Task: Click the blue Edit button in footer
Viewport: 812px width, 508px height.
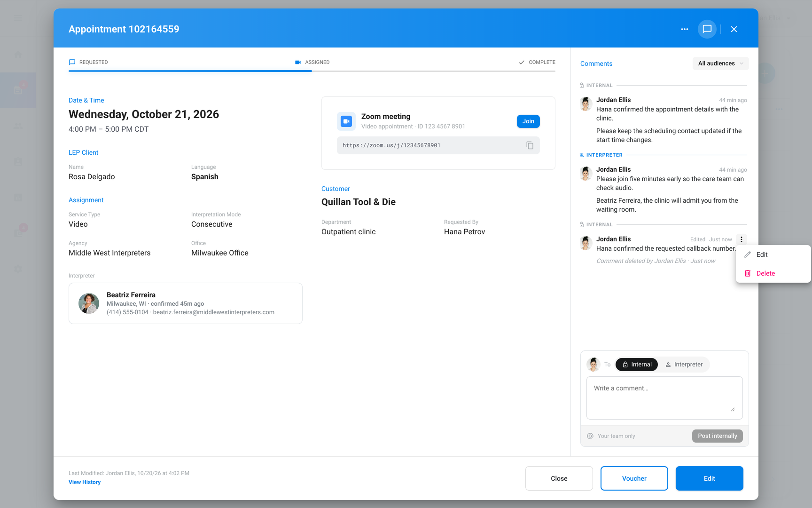Action: tap(710, 478)
